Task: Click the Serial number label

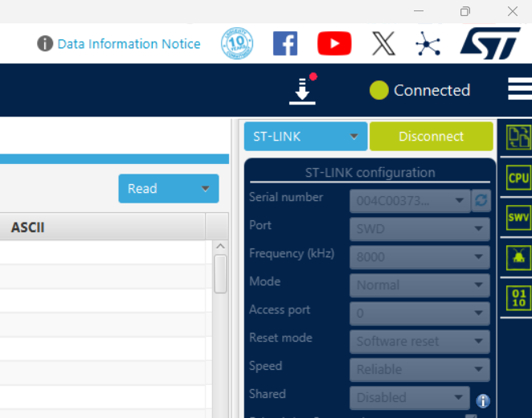Action: tap(286, 197)
